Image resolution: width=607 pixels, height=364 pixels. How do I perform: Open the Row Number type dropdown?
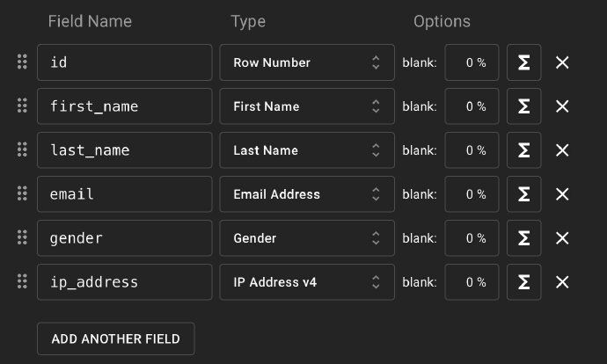click(307, 62)
